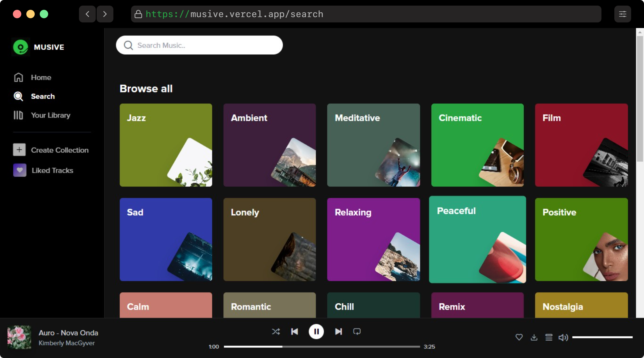Seek in the song progress bar

[x=322, y=347]
